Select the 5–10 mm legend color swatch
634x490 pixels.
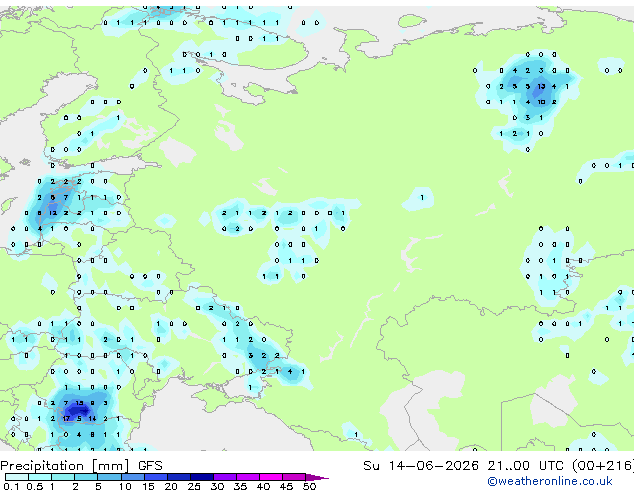[x=110, y=477]
